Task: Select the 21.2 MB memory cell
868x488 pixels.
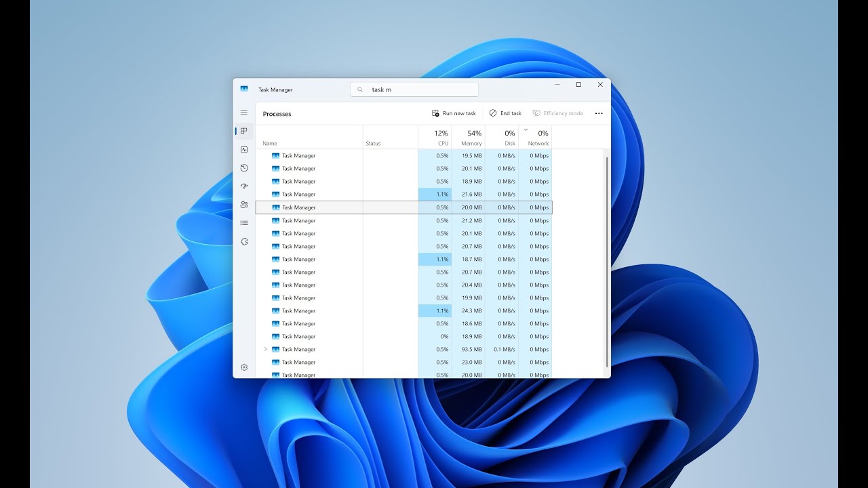Action: click(468, 220)
